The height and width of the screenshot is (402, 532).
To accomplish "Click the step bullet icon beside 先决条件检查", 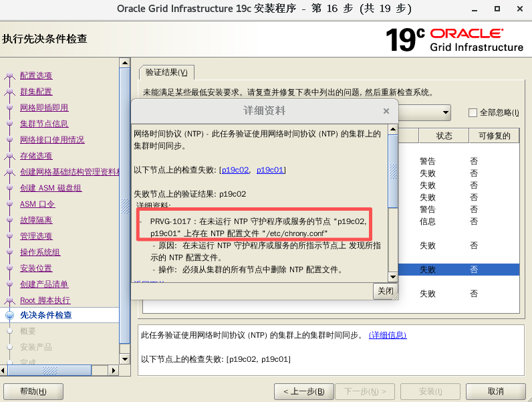I will coord(10,315).
